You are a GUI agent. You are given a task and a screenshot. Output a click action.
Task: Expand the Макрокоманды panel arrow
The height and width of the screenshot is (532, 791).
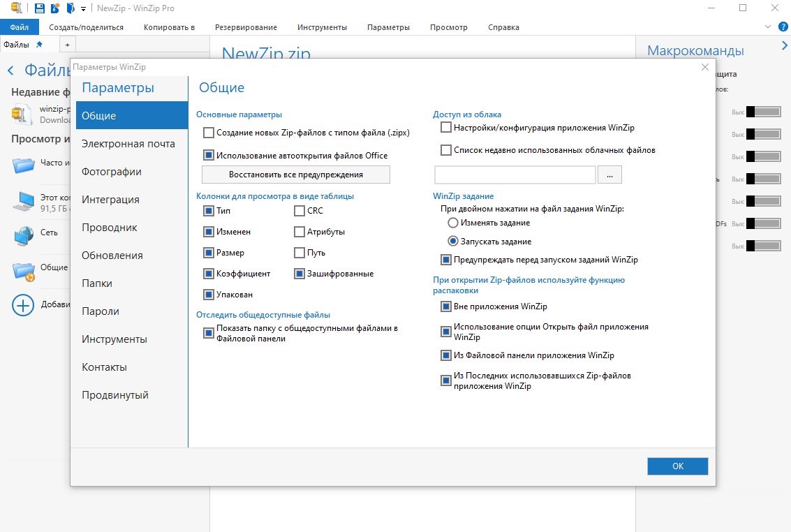(x=785, y=45)
